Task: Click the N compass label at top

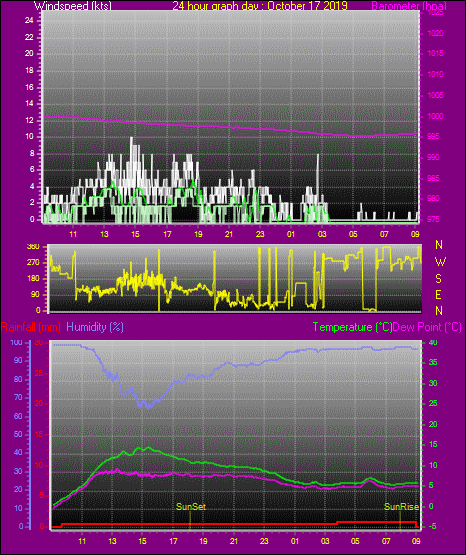Action: click(x=439, y=245)
